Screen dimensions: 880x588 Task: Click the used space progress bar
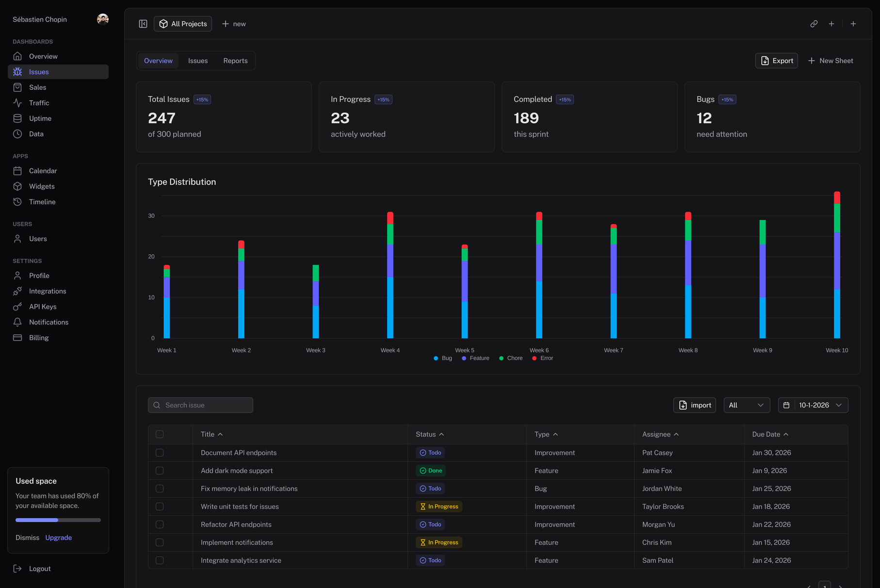pyautogui.click(x=58, y=520)
